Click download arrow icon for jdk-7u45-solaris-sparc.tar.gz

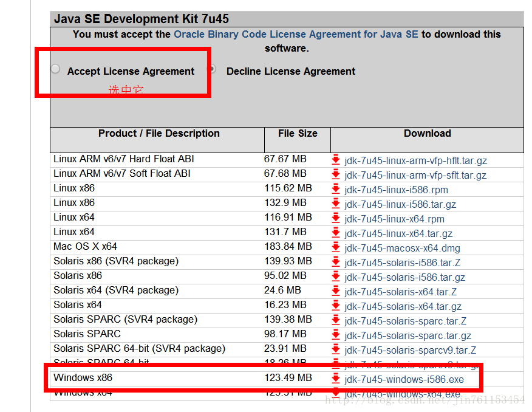336,335
